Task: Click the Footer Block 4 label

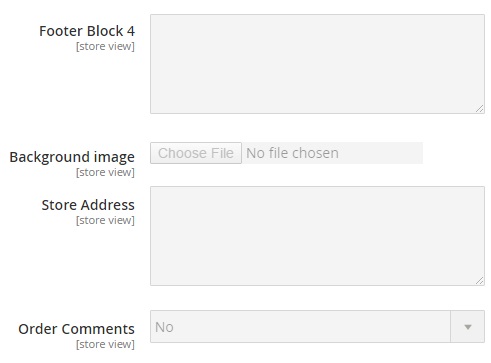Action: point(87,31)
